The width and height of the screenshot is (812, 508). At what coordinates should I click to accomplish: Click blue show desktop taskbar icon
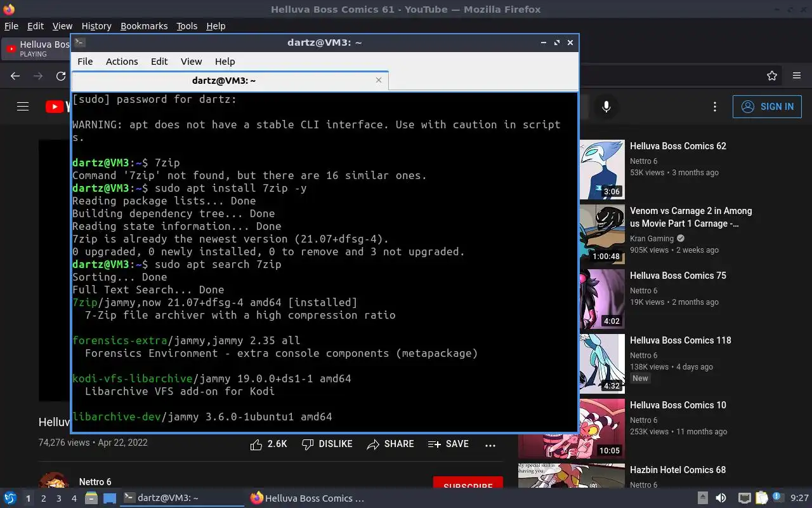110,498
